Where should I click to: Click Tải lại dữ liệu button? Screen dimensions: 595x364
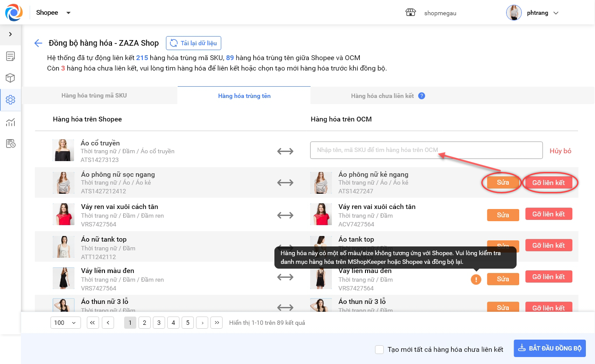tap(194, 43)
